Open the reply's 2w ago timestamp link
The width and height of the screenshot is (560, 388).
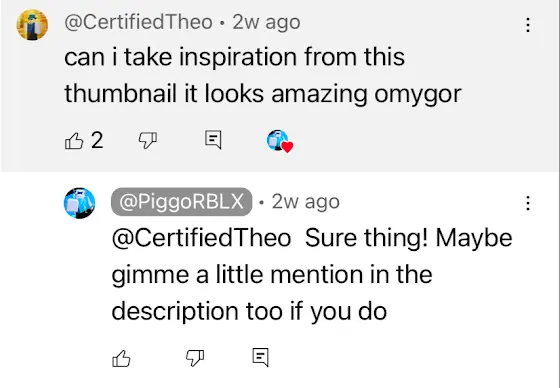(x=305, y=202)
